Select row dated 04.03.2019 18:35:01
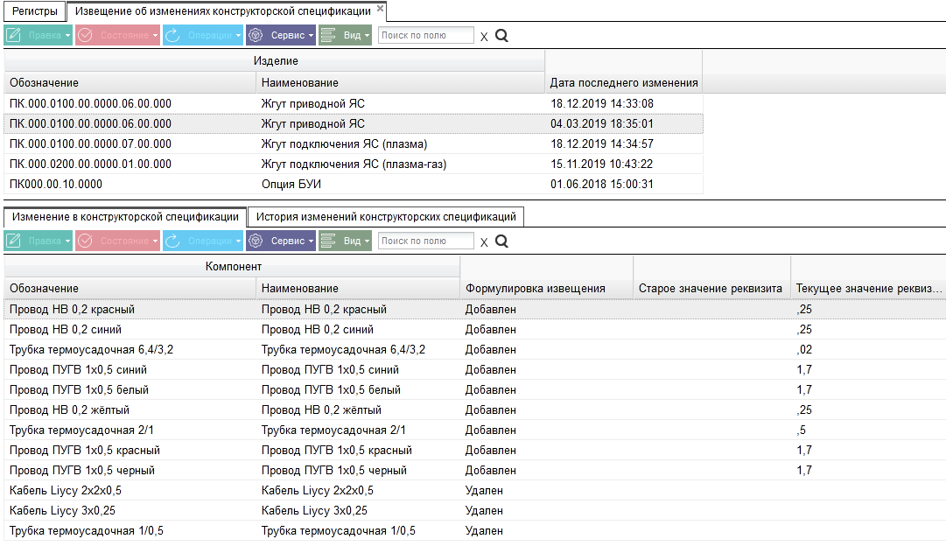The image size is (946, 560). point(354,123)
